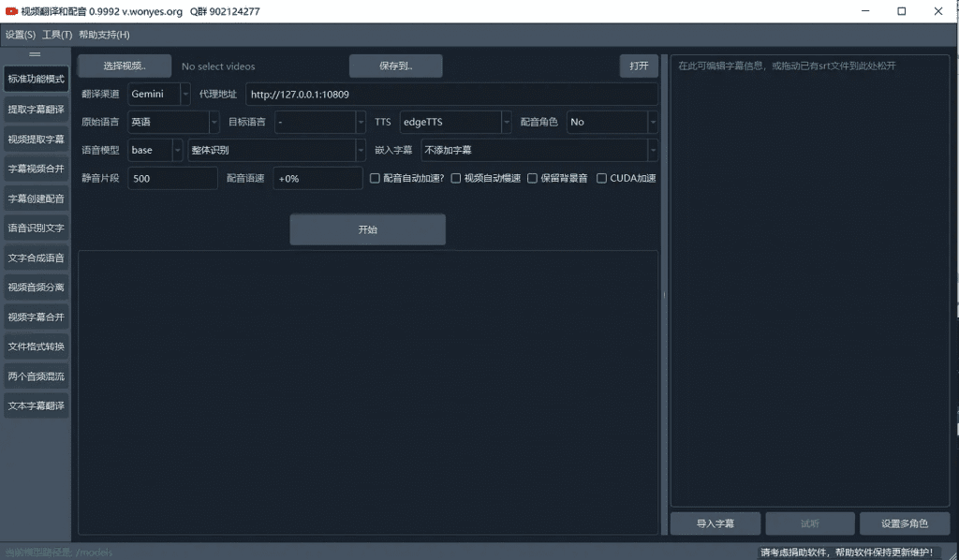Choose 字幕创建配音 mode from sidebar
This screenshot has width=959, height=560.
coord(36,198)
